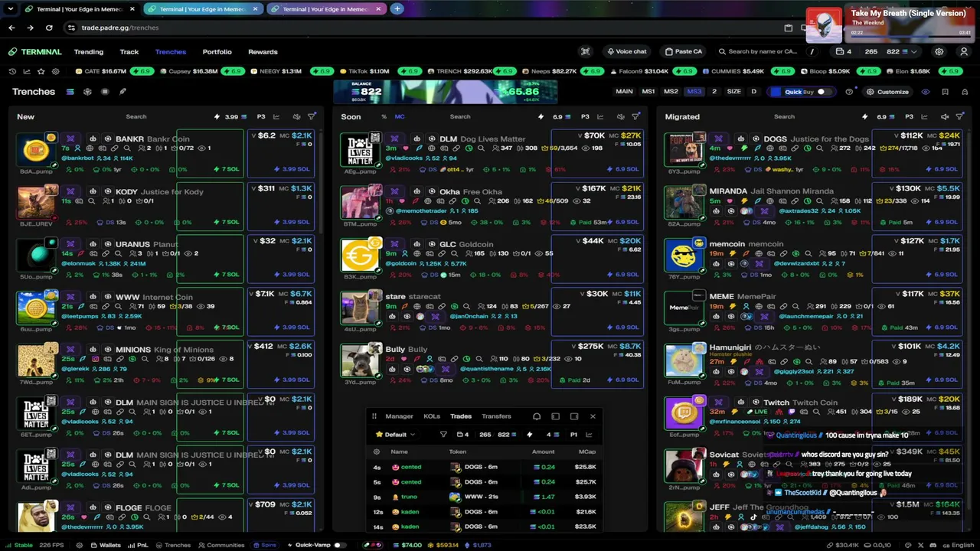
Task: Click the scan icon left of Voice chat
Action: coord(586,51)
